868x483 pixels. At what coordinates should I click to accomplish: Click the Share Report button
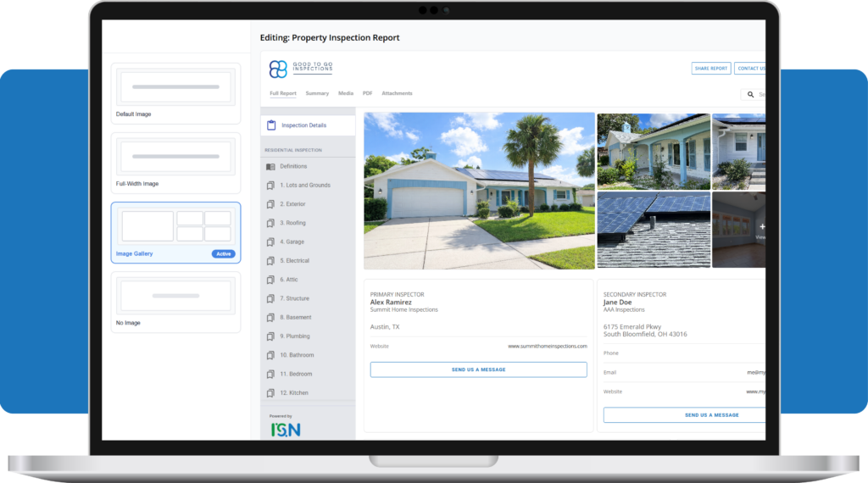(x=711, y=69)
